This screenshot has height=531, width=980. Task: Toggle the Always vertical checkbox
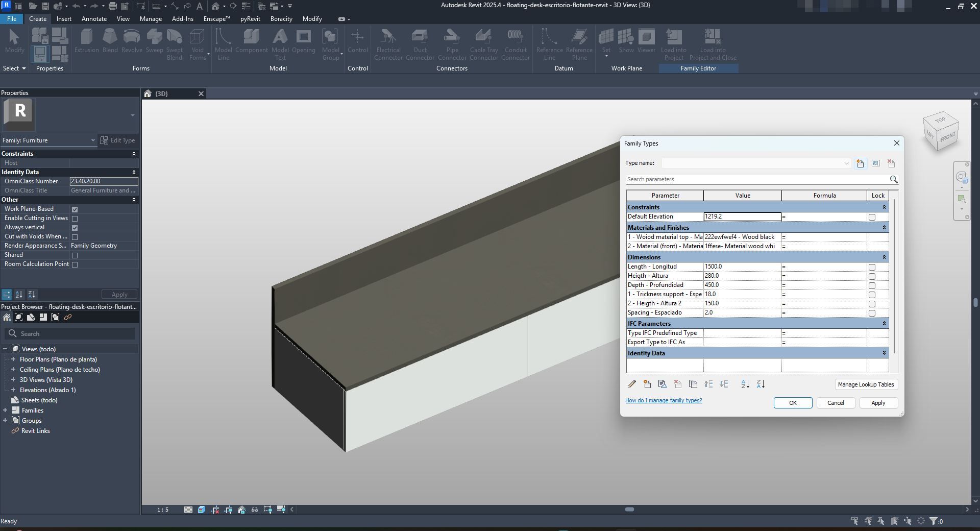75,228
